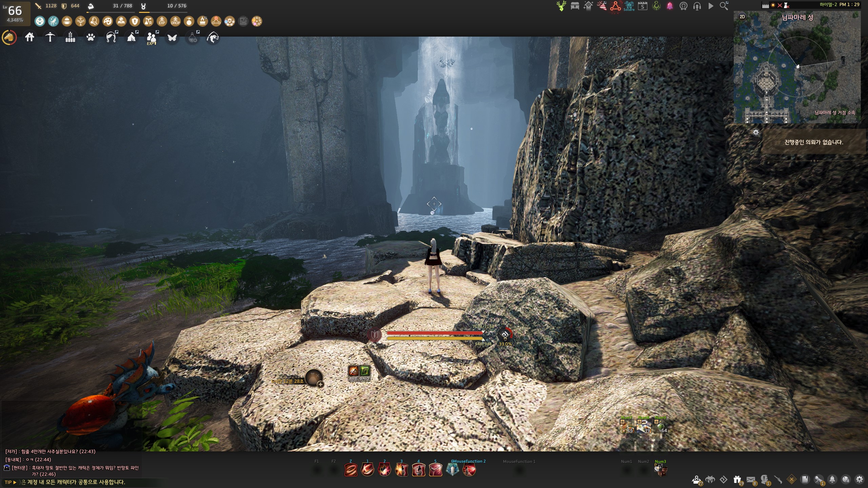Open the paw print pet icon
The height and width of the screenshot is (488, 868).
[91, 37]
